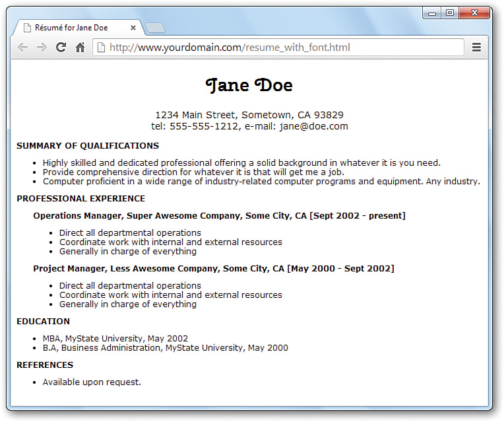Click the bullet starting Provide comprehensive direction

click(x=193, y=172)
